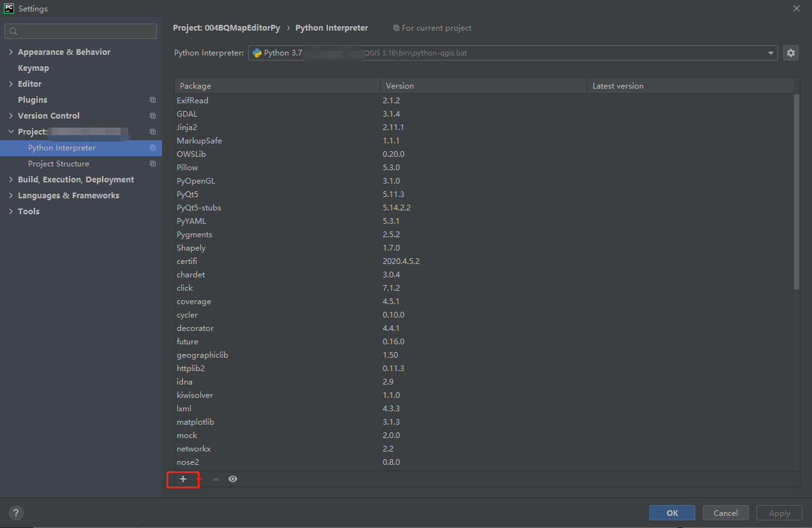
Task: Sort by Version column header
Action: point(484,86)
